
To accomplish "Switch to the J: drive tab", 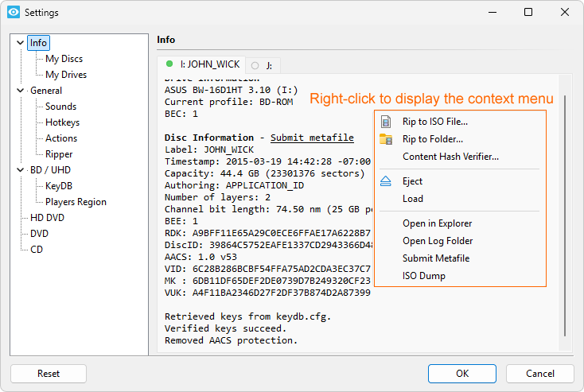I will pyautogui.click(x=262, y=65).
